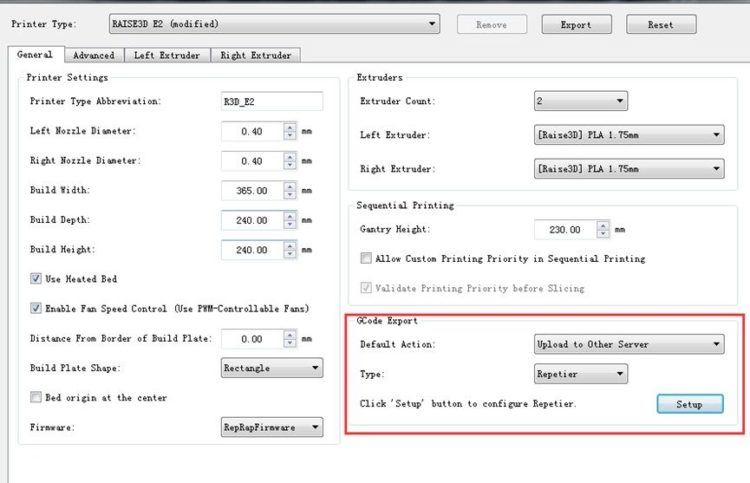
Task: Click the Left Nozzle Diameter value field
Action: pos(252,132)
